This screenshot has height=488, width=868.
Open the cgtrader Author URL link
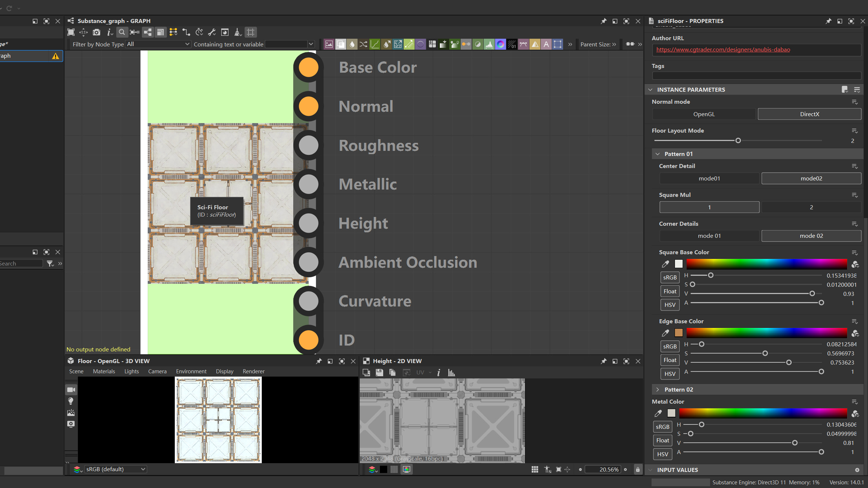coord(723,50)
